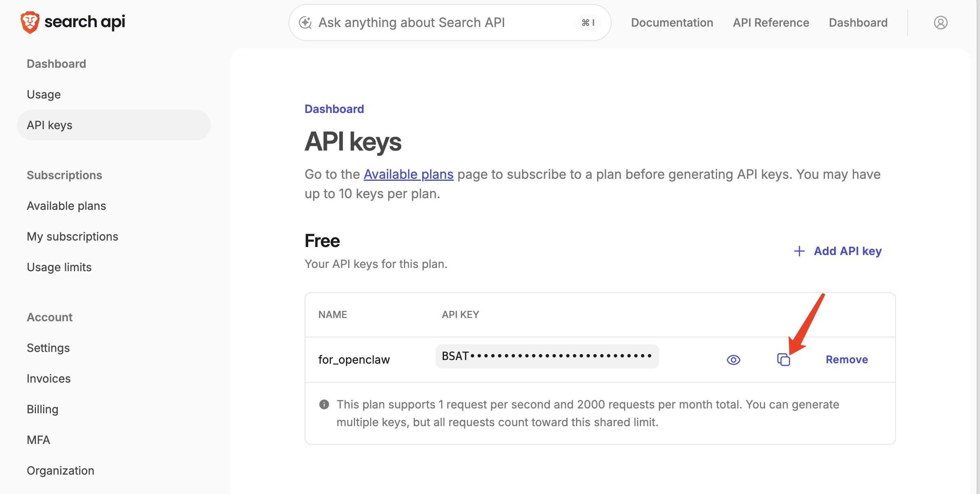Reveal the key with the eye icon
Image resolution: width=980 pixels, height=494 pixels.
click(x=733, y=360)
